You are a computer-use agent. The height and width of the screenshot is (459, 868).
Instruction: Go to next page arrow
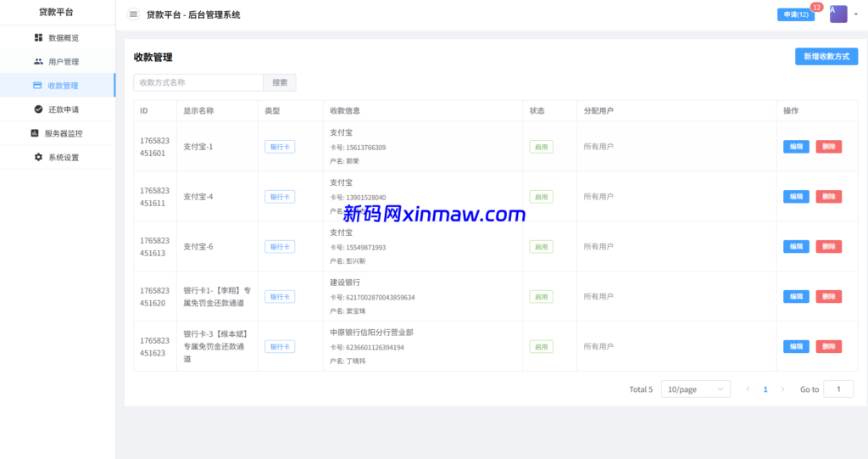click(x=782, y=389)
